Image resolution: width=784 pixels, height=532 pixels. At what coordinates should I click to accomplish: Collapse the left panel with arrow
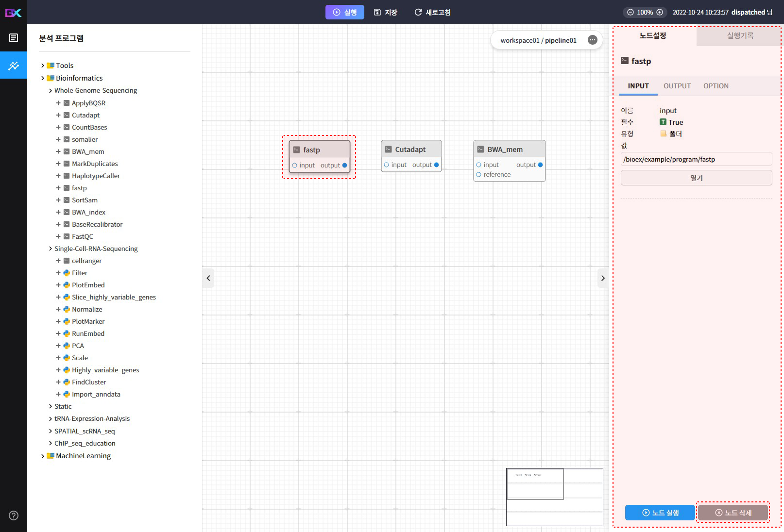208,278
